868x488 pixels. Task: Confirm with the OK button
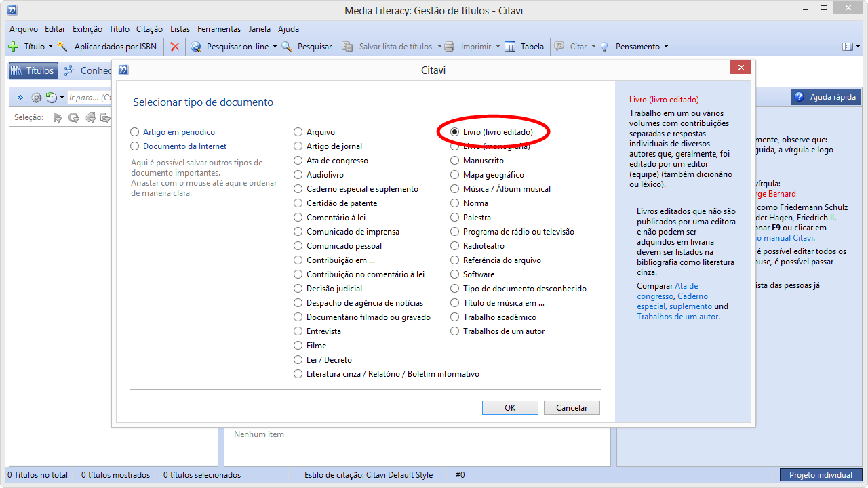click(510, 407)
